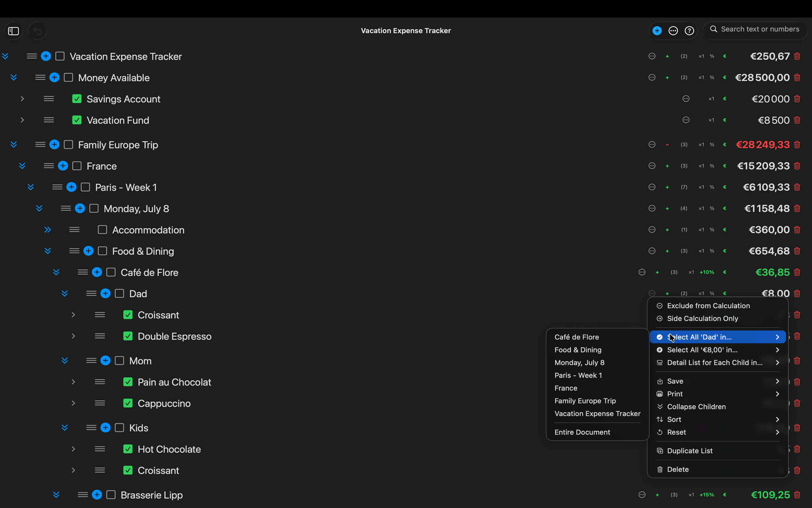Choose Duplicate List in the context menu
Screen dimensions: 812x508
point(718,451)
